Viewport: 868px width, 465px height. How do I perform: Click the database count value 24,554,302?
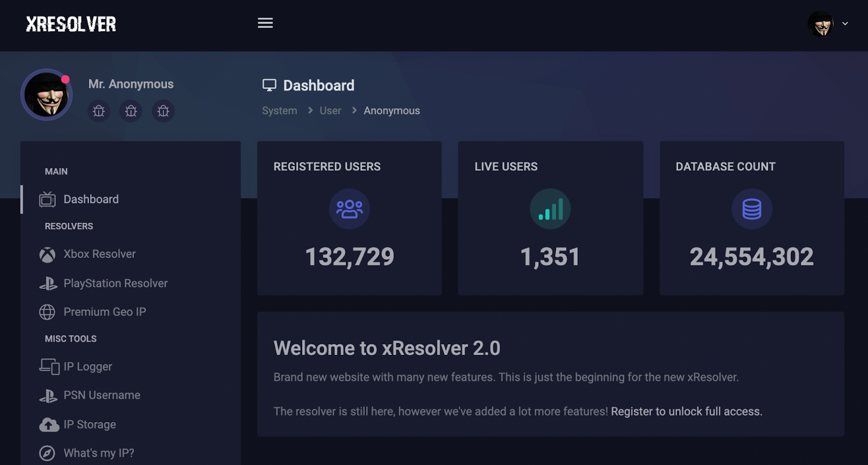pos(751,257)
